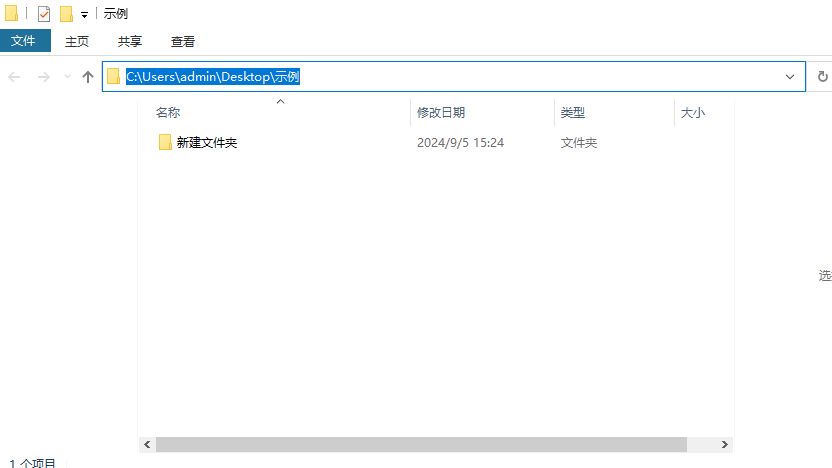Sort by 修改日期 column header
The image size is (832, 468).
(441, 112)
